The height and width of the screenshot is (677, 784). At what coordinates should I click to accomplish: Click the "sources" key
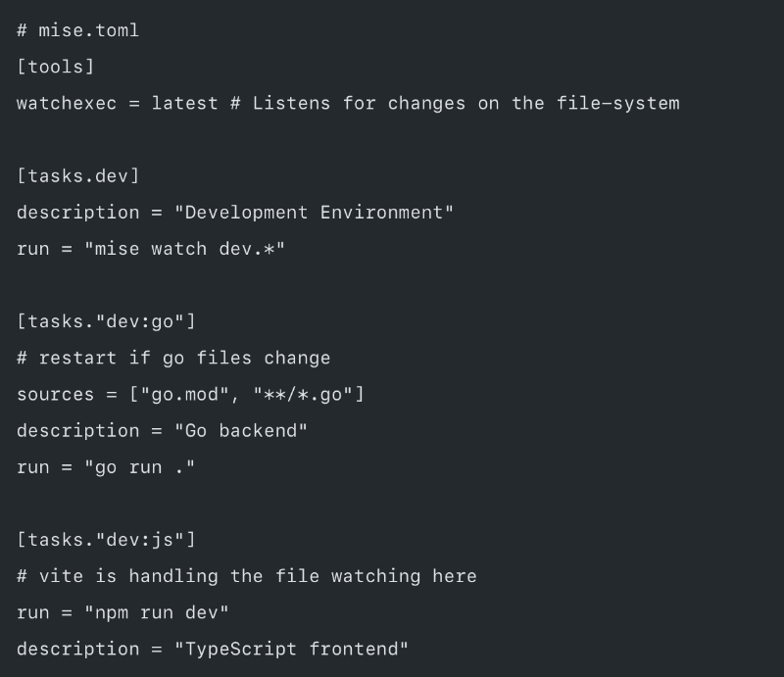pos(55,394)
